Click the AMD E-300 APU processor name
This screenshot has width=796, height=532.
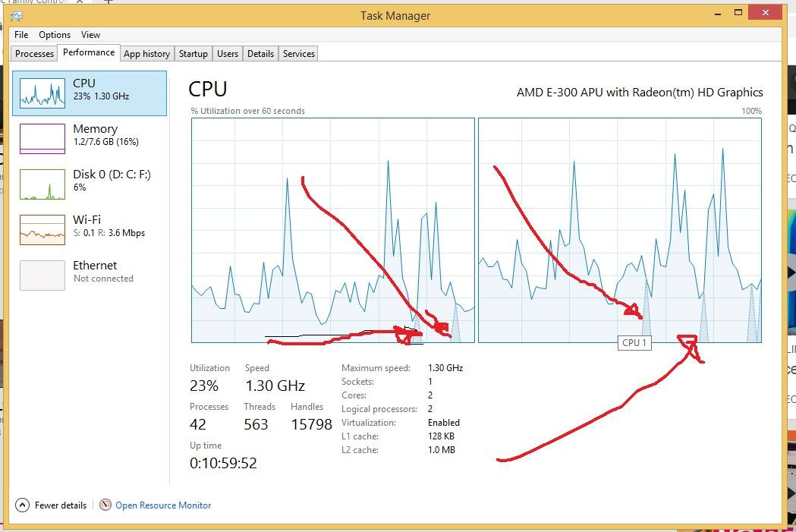640,93
